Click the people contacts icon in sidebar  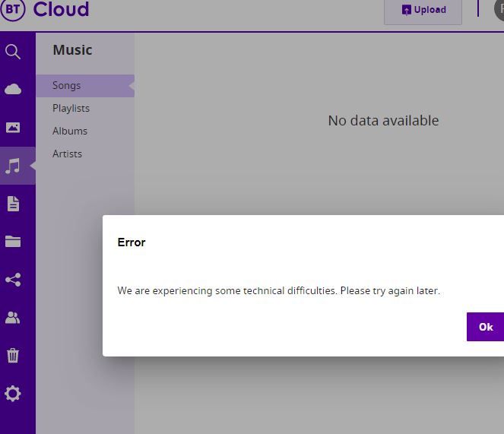point(13,318)
